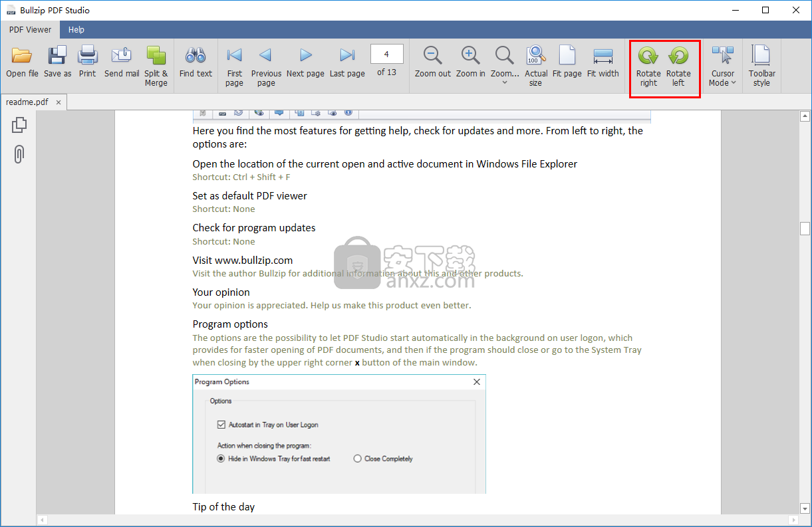Click 'Autostart in Tray on User Logon' checkbox image
Viewport: 812px width, 527px height.
(x=221, y=425)
